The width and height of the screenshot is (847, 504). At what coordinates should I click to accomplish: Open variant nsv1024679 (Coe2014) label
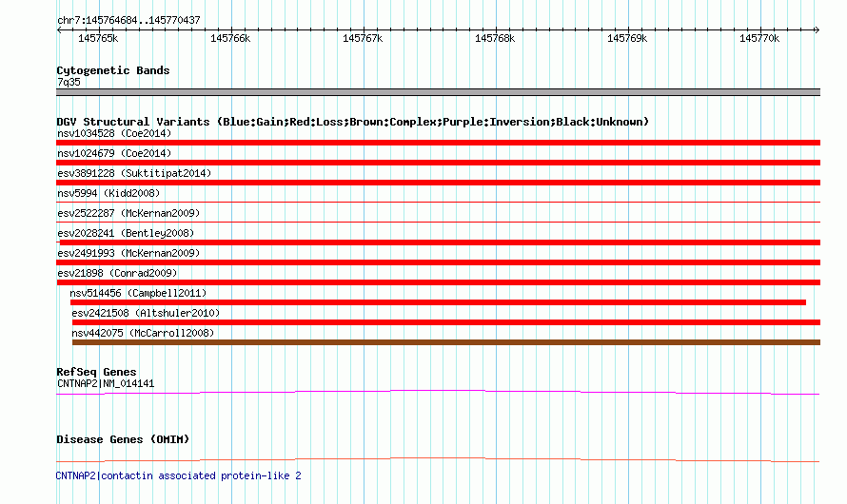114,153
